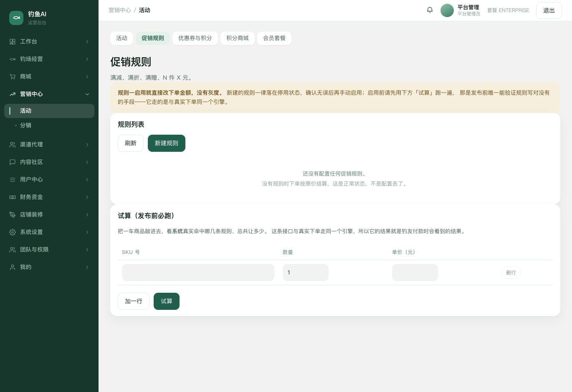Click the 退出 logout button
Screen dimensions: 572x392
(549, 10)
